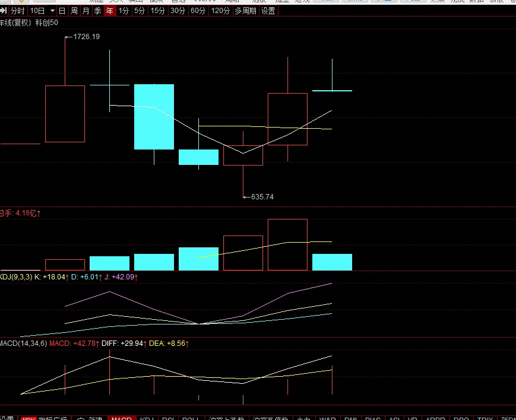
Task: Select the rightmost cyan doji candle
Action: [332, 90]
